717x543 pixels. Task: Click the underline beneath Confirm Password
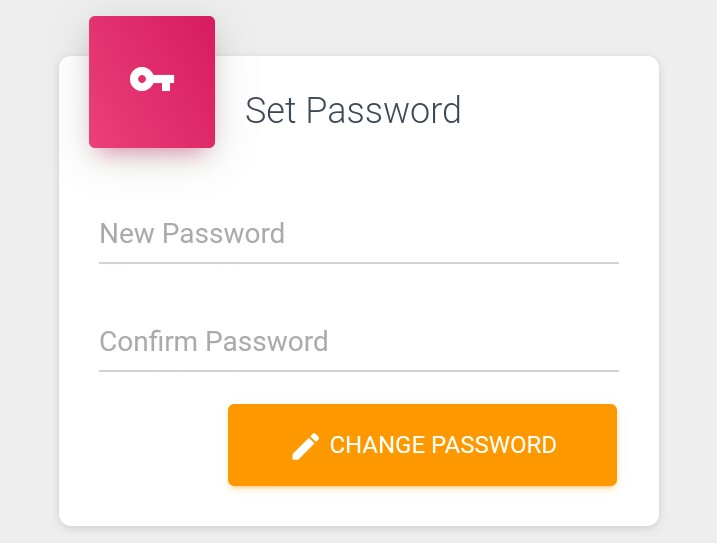[359, 371]
